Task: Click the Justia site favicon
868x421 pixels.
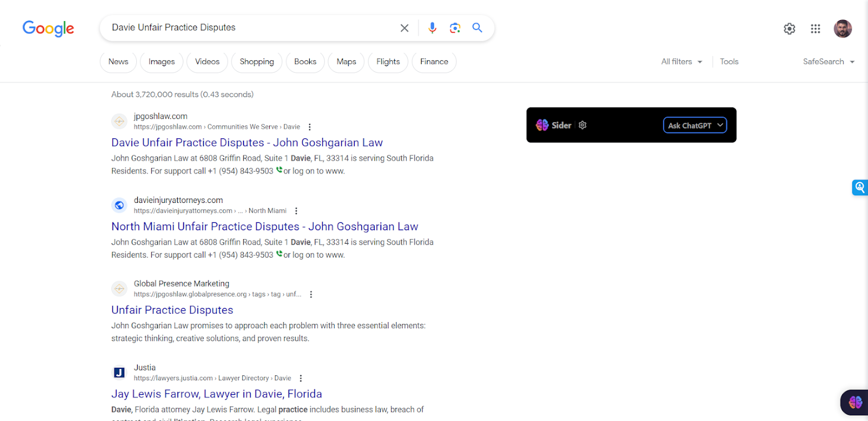Action: [x=119, y=373]
